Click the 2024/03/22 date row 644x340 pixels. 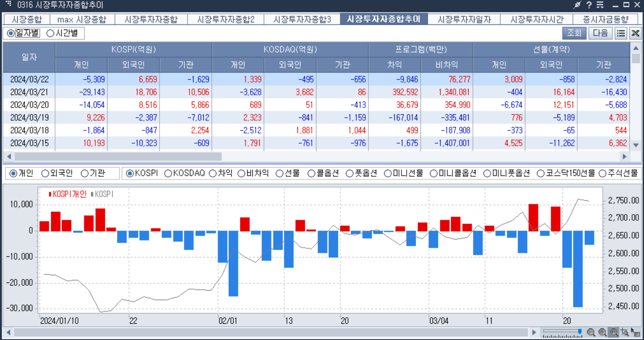click(317, 80)
